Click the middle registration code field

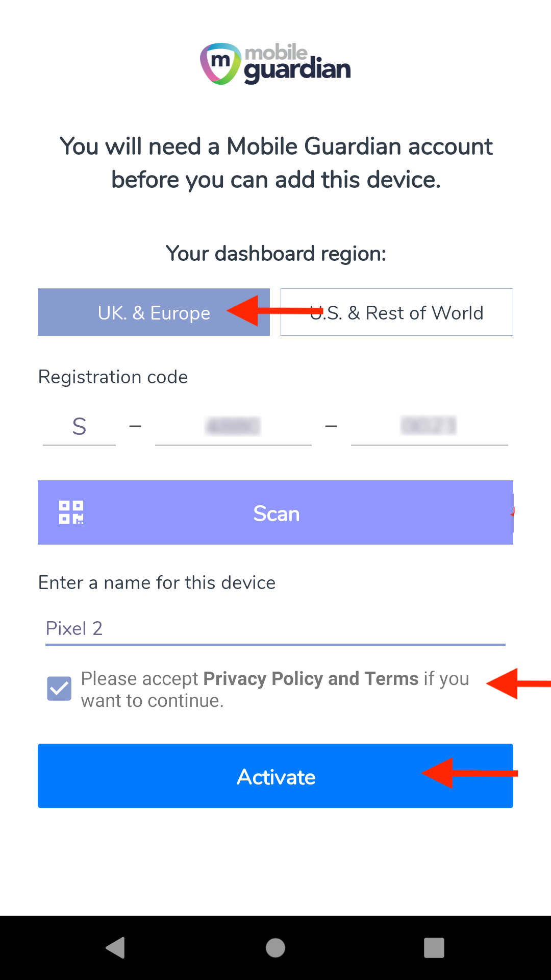coord(233,427)
